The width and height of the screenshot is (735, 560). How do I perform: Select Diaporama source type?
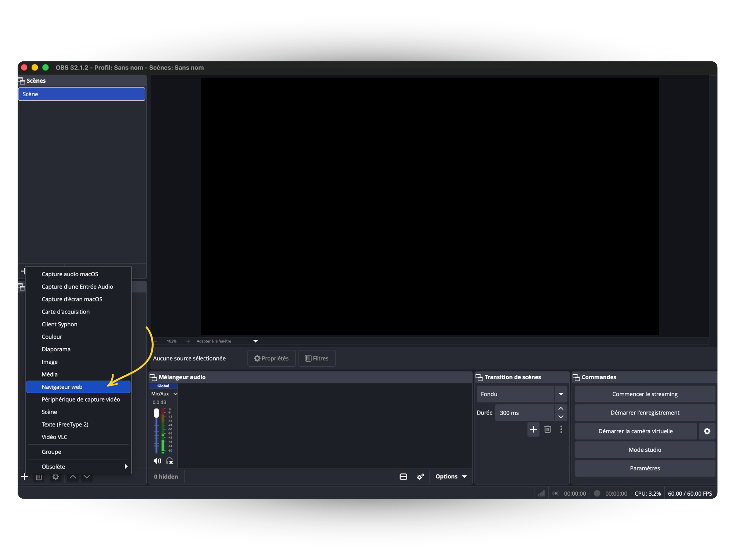pos(78,349)
